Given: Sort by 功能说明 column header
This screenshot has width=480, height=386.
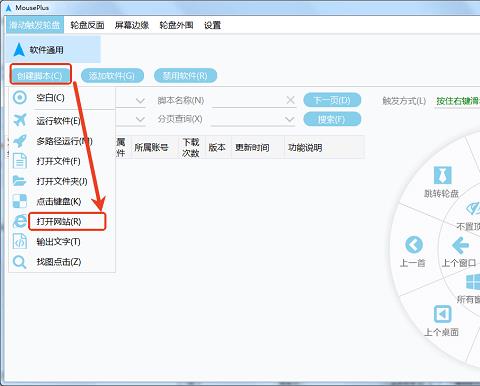Looking at the screenshot, I should pos(324,147).
